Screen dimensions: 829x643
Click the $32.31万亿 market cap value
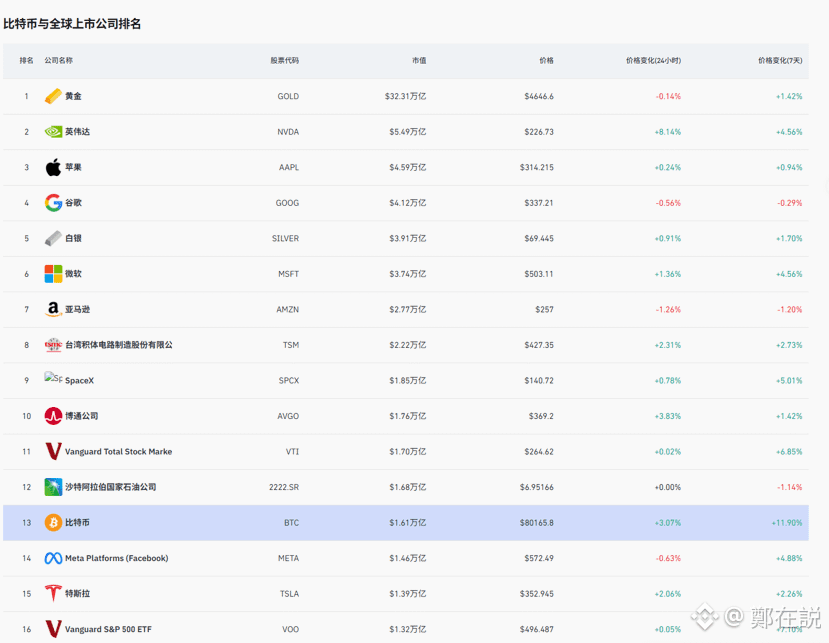406,96
